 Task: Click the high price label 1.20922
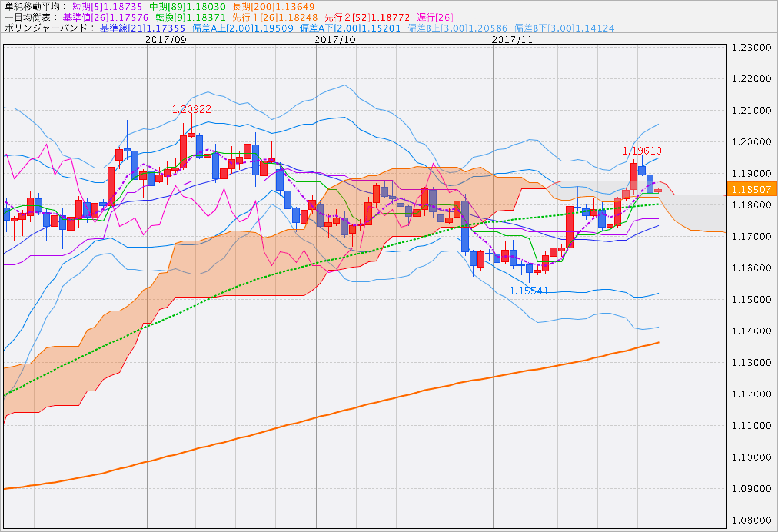tap(191, 109)
